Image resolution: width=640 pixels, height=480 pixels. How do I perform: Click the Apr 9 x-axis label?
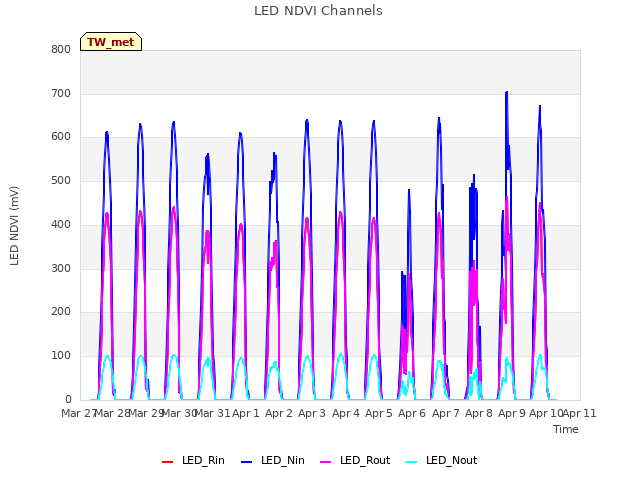512,413
